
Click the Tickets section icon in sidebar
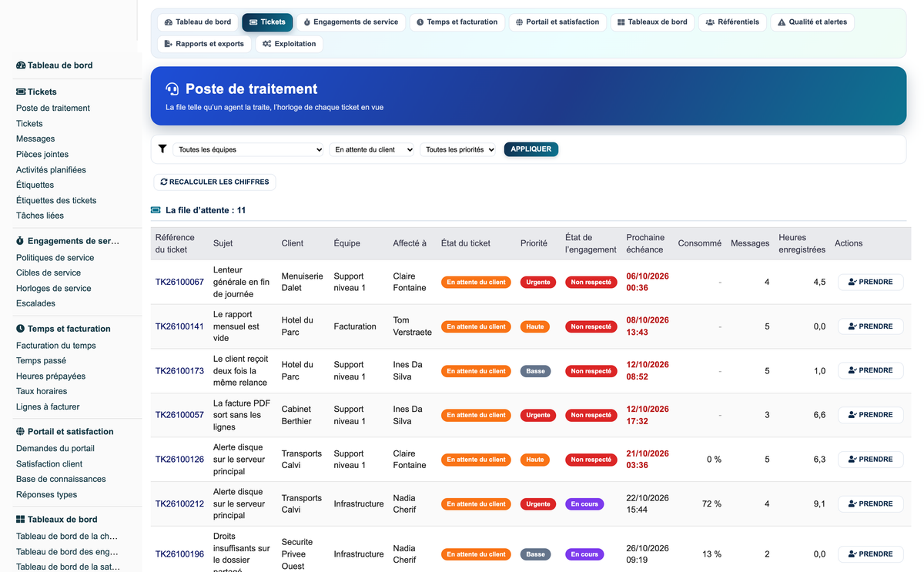21,92
